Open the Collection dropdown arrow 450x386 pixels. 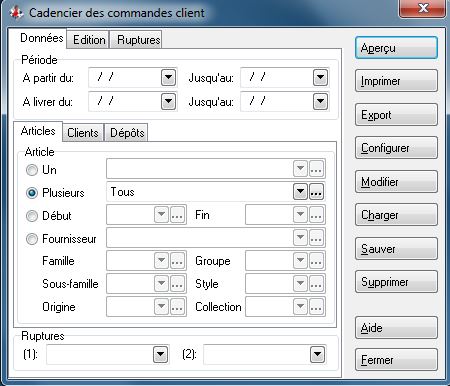(300, 307)
